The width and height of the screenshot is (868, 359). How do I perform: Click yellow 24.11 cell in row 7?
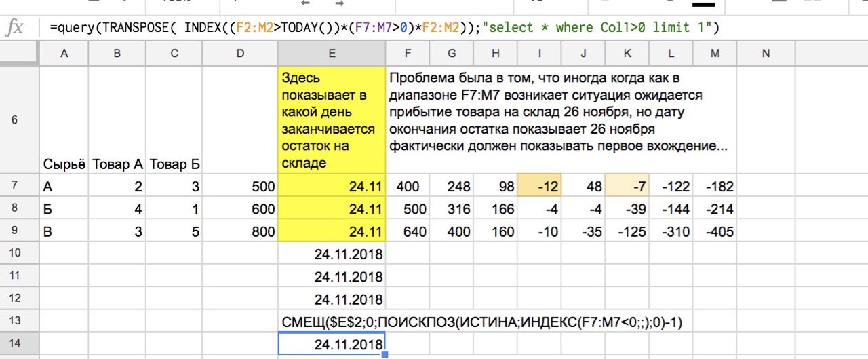tap(332, 186)
